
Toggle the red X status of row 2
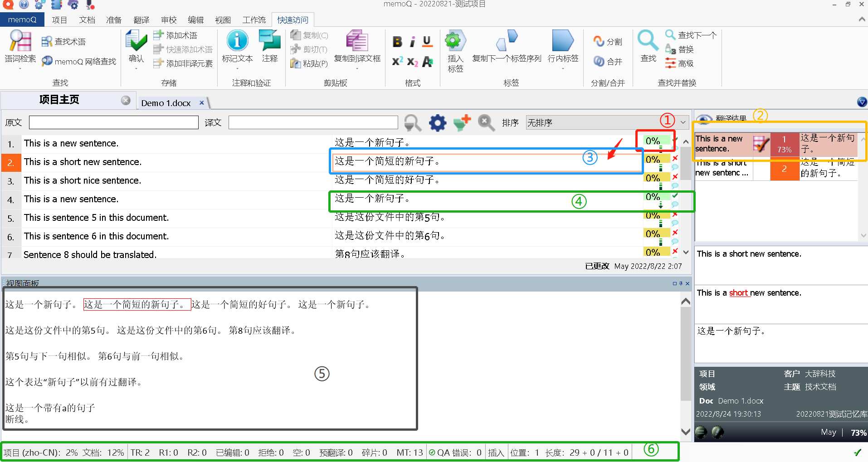[x=675, y=158]
